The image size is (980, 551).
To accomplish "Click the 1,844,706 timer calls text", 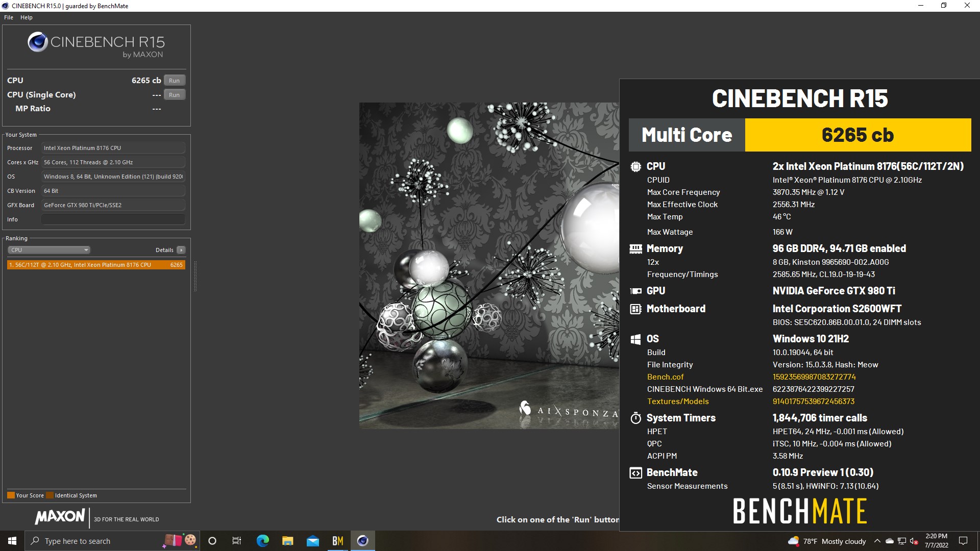I will [x=820, y=418].
